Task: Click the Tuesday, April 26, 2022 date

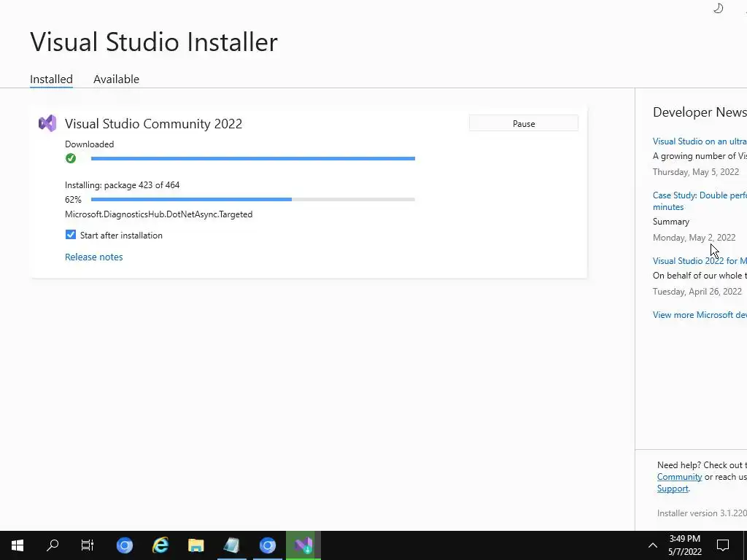Action: click(697, 292)
